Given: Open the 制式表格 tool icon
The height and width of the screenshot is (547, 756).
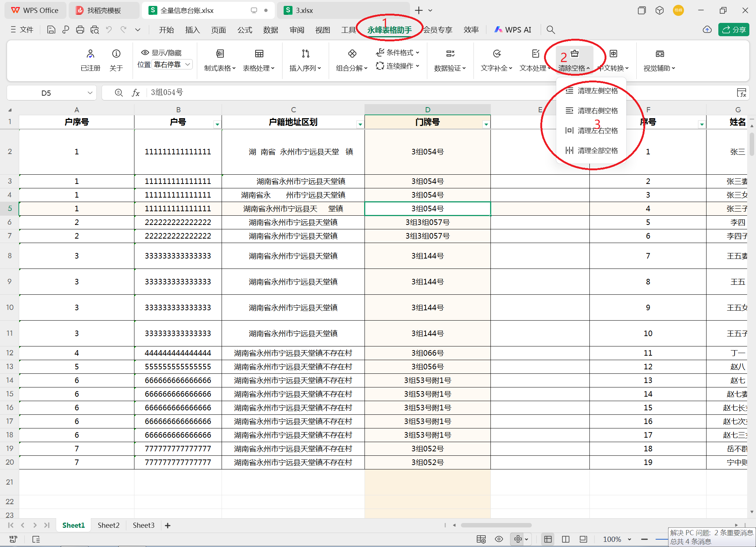Looking at the screenshot, I should pyautogui.click(x=220, y=54).
